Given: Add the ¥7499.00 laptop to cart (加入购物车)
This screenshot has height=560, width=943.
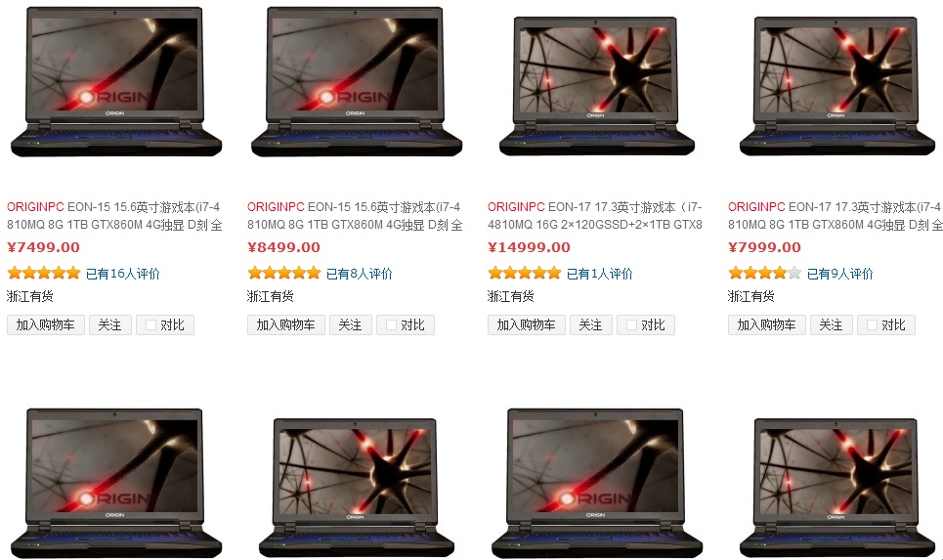Looking at the screenshot, I should (46, 324).
